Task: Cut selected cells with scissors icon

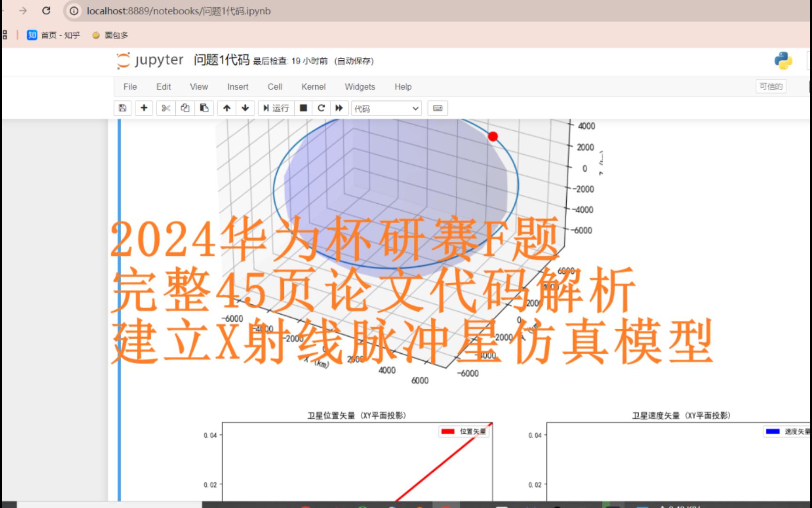Action: [x=166, y=108]
